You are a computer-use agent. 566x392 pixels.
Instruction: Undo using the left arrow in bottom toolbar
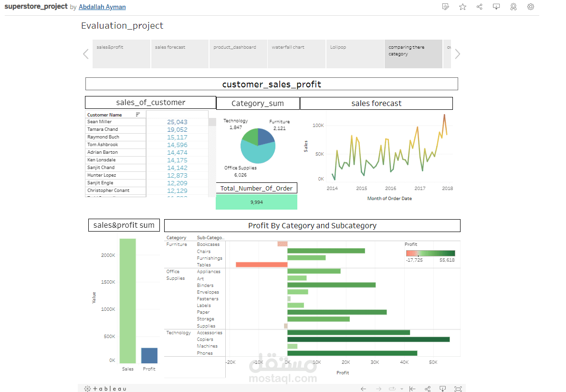click(364, 389)
